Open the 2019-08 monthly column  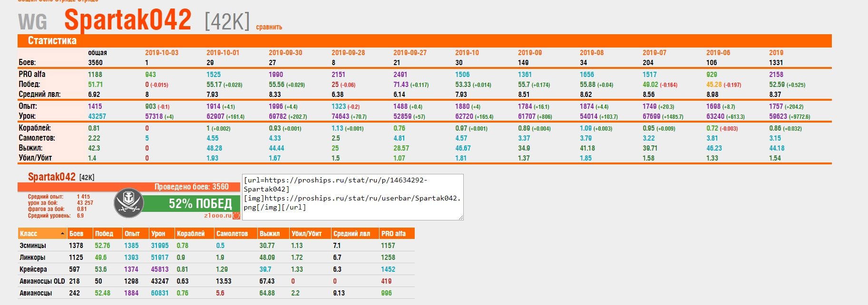(592, 53)
